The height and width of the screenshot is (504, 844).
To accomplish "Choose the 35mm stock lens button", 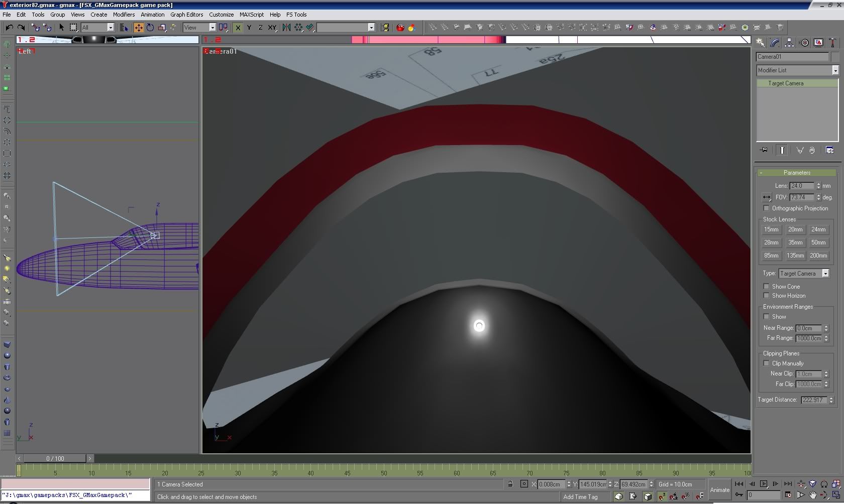I will tap(795, 242).
